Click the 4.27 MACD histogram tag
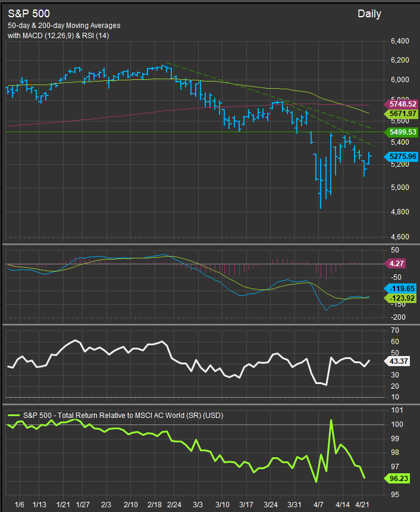Viewport: 420px width, 512px height. point(395,264)
